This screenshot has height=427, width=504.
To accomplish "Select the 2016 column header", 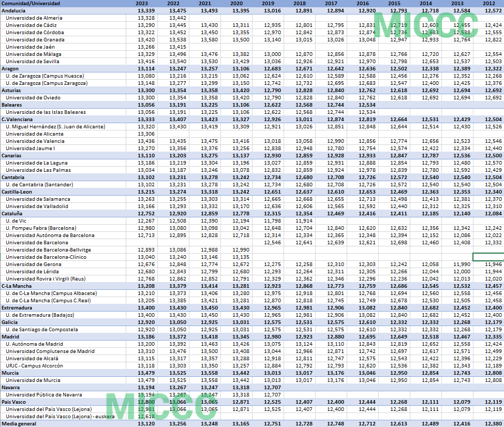I will coord(363,3).
